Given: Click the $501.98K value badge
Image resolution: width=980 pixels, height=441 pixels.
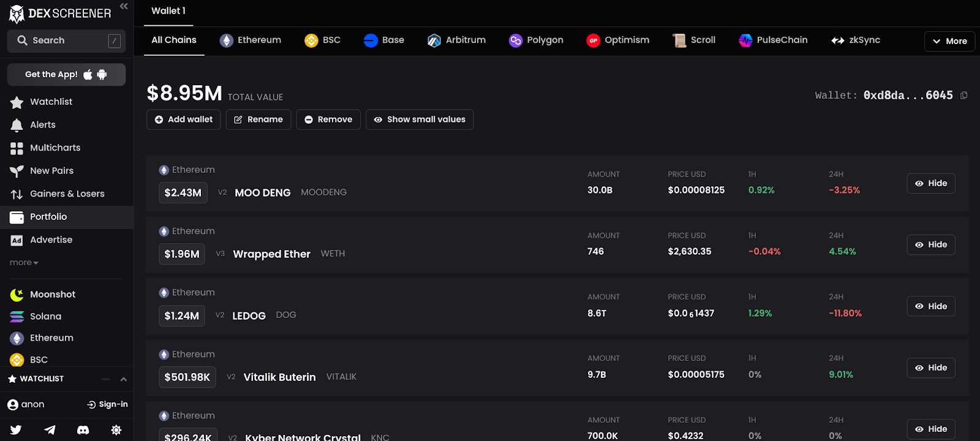Looking at the screenshot, I should 187,377.
